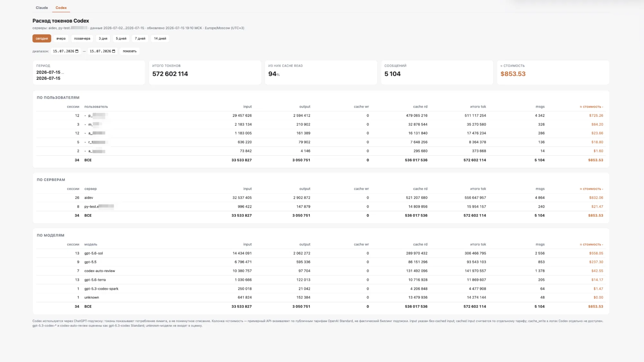Screen dimensions: 644x362
Task: Click the $725.26 cost in the users table
Action: point(596,116)
